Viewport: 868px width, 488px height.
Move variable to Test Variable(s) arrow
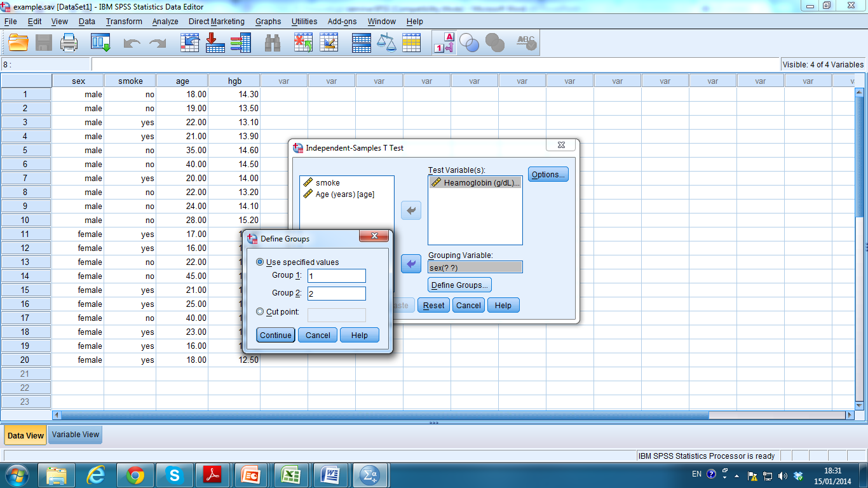411,210
